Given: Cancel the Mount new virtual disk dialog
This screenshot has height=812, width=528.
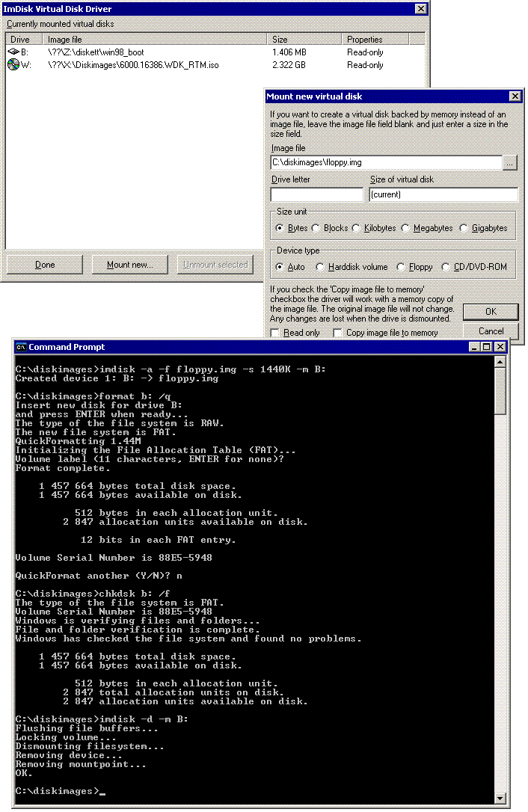Looking at the screenshot, I should pyautogui.click(x=491, y=331).
